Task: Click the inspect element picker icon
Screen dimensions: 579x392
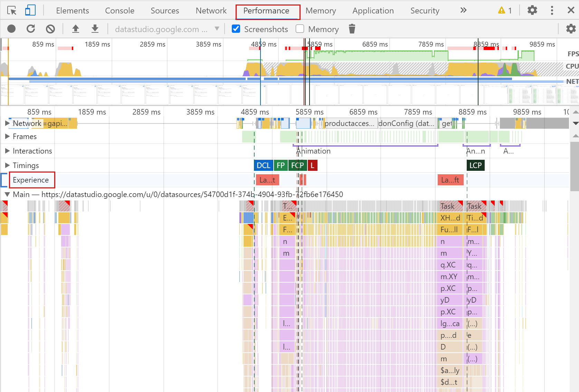Action: pyautogui.click(x=12, y=11)
